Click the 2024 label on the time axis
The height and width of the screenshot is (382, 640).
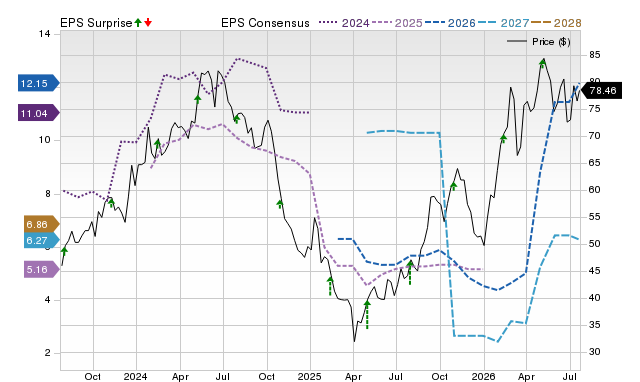(x=136, y=376)
